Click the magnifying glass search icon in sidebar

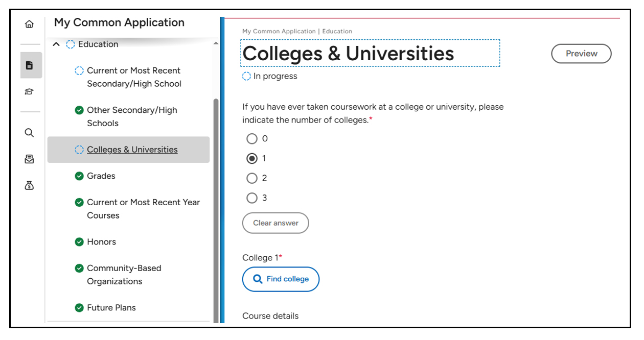point(29,132)
